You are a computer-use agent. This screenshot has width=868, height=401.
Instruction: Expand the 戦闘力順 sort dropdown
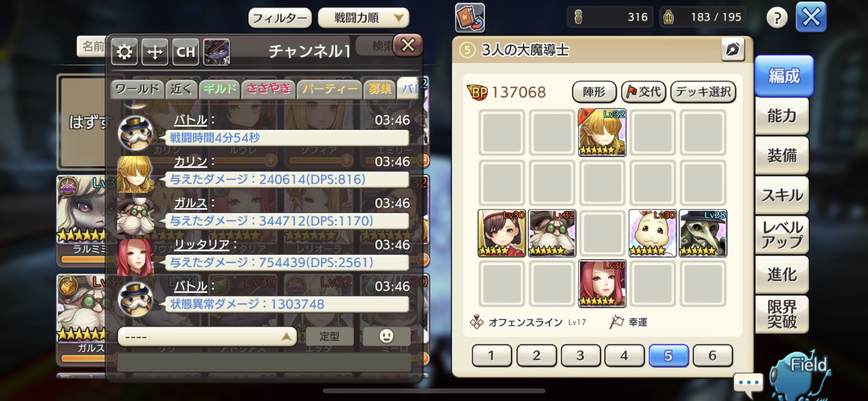pos(363,18)
